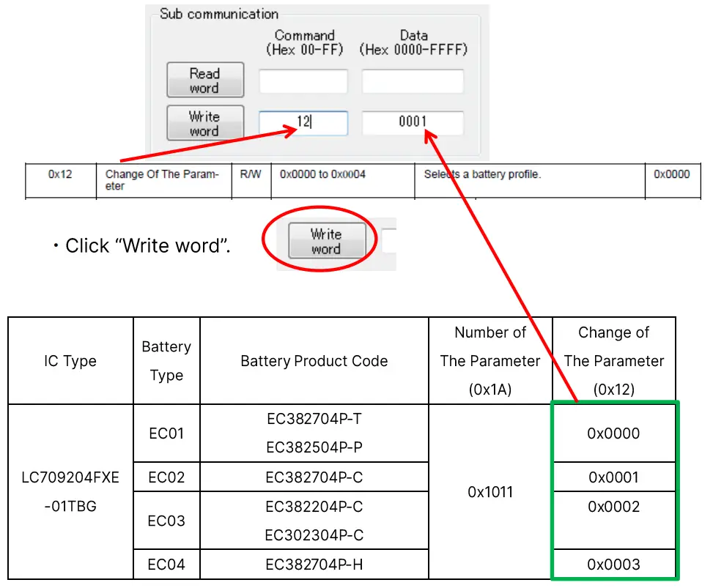
Task: Click the empty Command field for Read word
Action: (x=303, y=81)
